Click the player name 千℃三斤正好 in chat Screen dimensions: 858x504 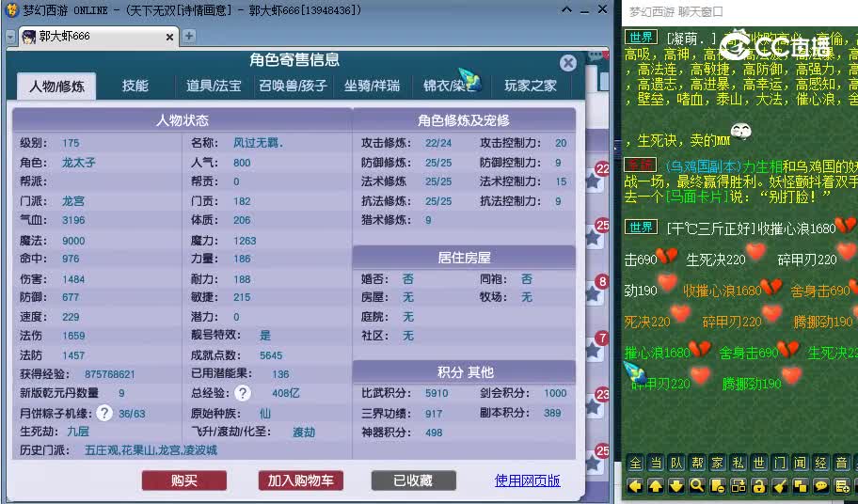pyautogui.click(x=709, y=228)
